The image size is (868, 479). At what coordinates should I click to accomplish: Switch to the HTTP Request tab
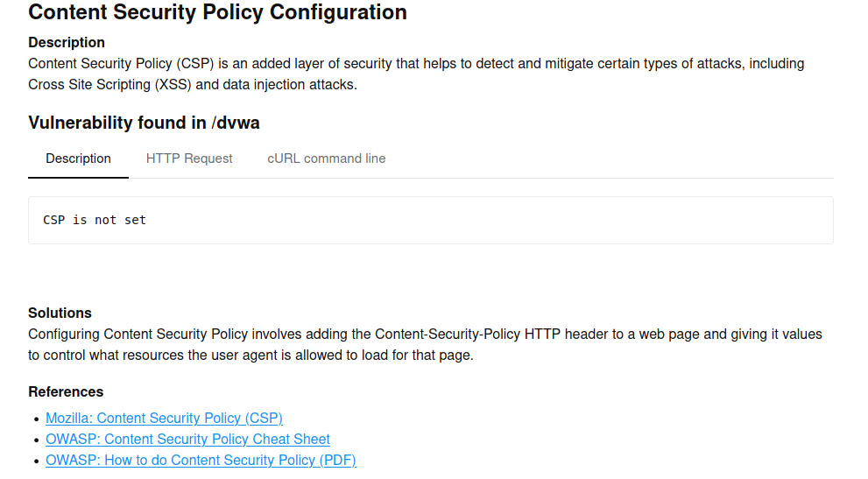tap(189, 158)
